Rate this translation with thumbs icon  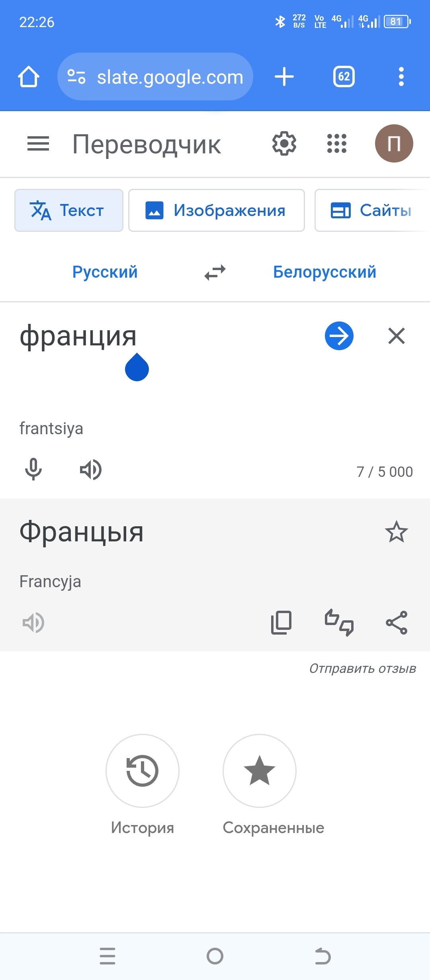click(x=339, y=622)
